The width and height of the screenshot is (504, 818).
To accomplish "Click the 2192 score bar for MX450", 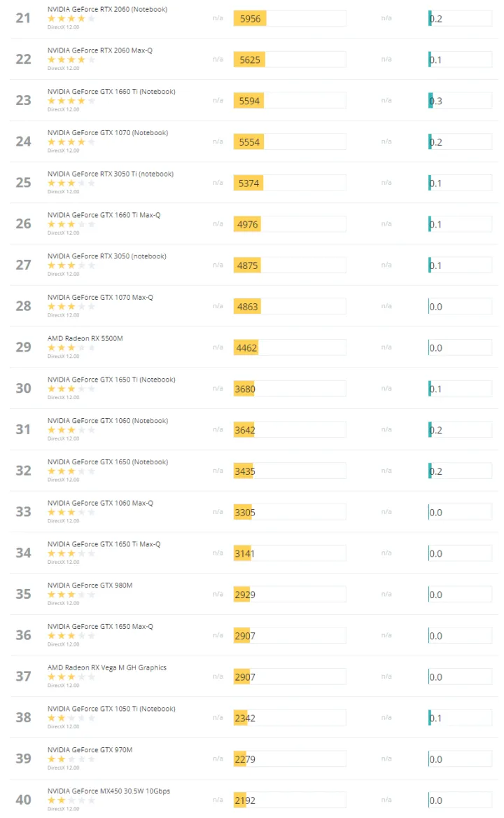I will tap(289, 800).
